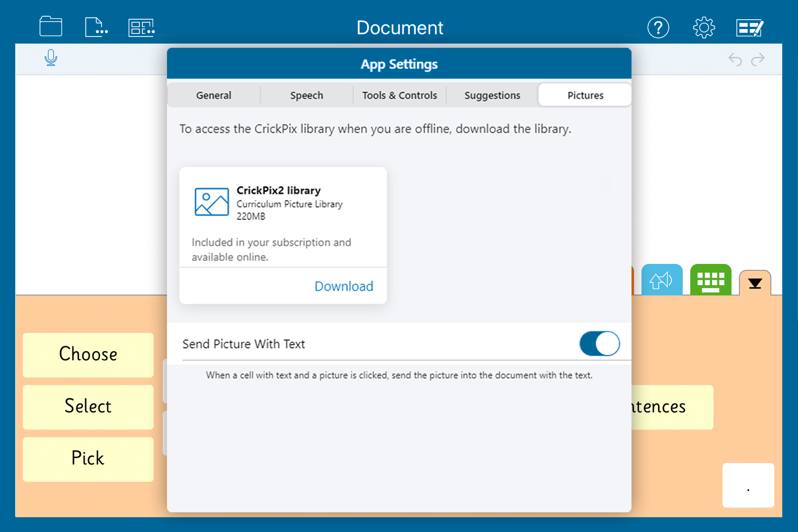The image size is (798, 532).
Task: Click the edit mode icon
Action: click(750, 28)
